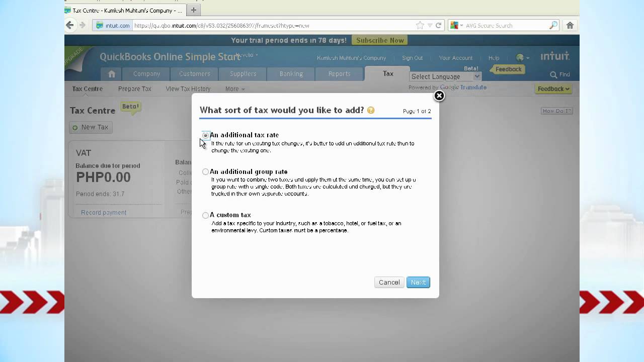Click Cancel in the add tax dialog
Image resolution: width=644 pixels, height=362 pixels.
tap(389, 282)
